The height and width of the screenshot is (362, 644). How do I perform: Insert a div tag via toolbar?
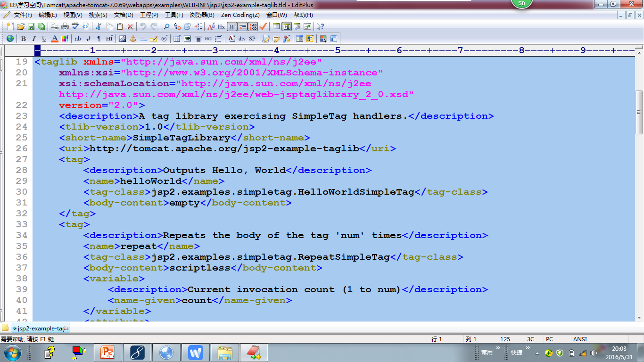[242, 39]
